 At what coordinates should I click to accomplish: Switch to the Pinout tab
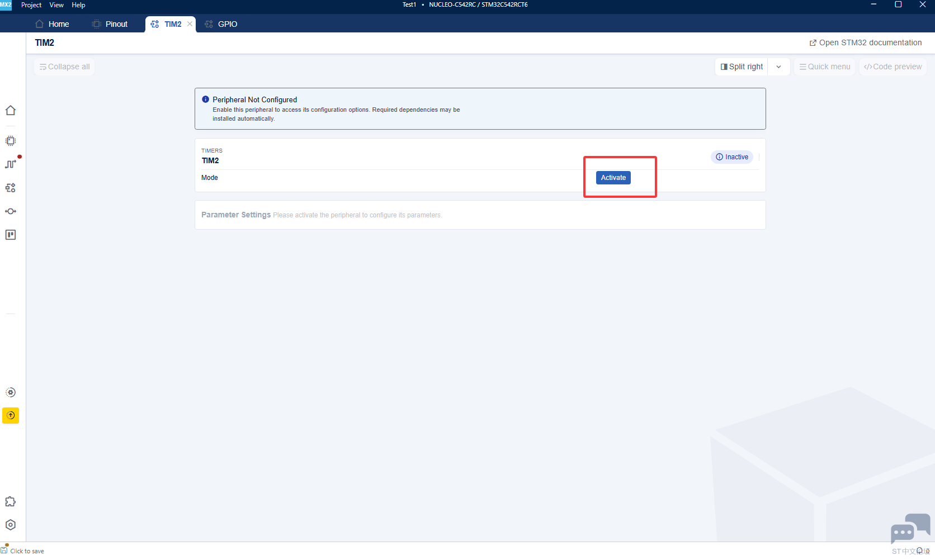pyautogui.click(x=110, y=24)
